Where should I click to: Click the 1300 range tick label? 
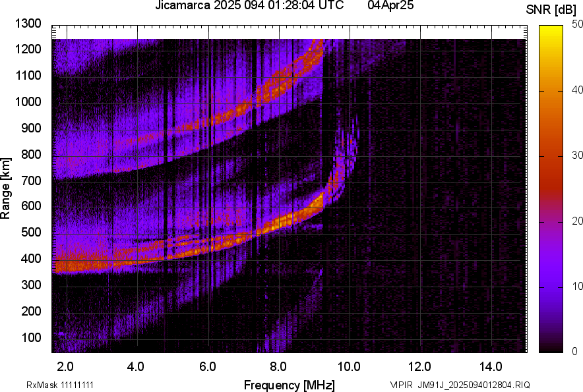(28, 24)
